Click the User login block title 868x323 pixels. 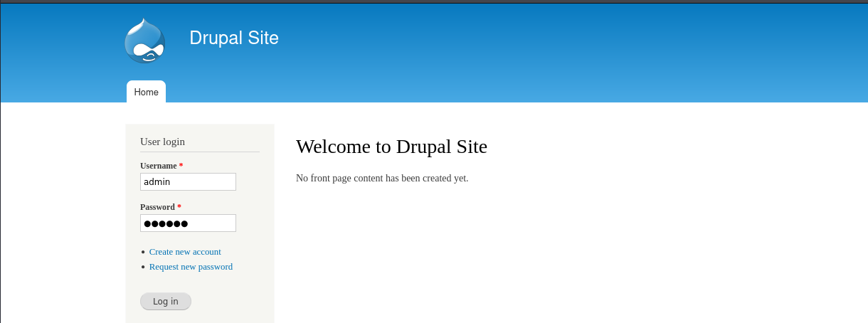pos(162,142)
